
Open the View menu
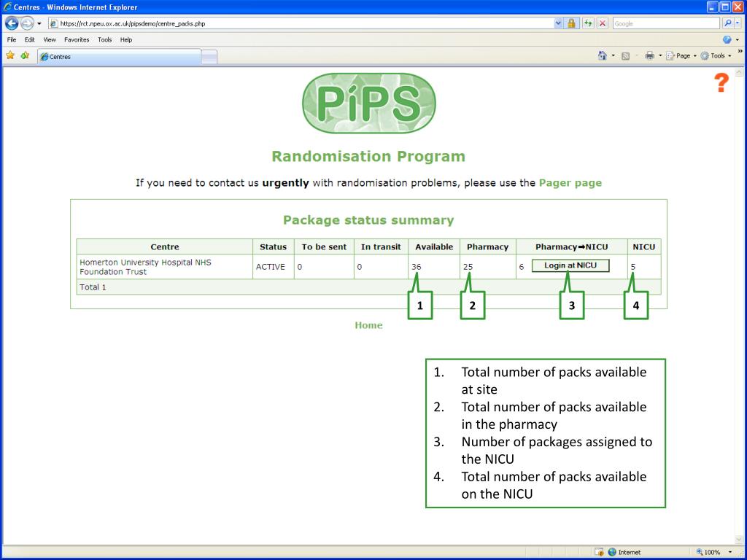[50, 39]
